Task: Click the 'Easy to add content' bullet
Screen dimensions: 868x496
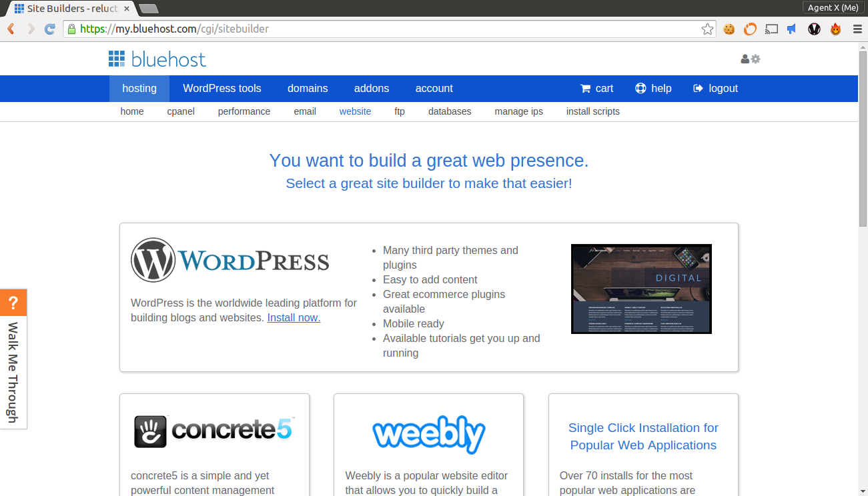Action: 430,279
